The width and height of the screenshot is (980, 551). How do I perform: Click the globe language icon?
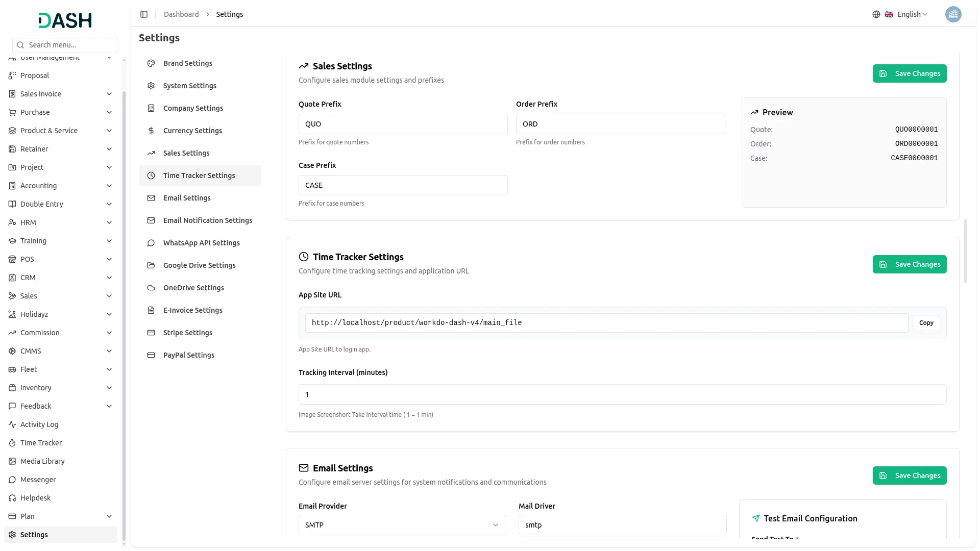pos(876,14)
